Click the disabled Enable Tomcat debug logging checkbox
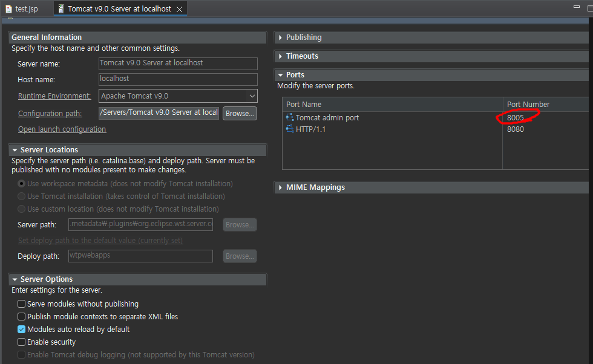The height and width of the screenshot is (364, 593). tap(22, 354)
